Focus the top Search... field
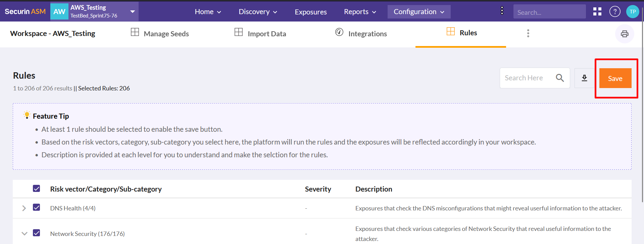The width and height of the screenshot is (644, 244). click(549, 12)
